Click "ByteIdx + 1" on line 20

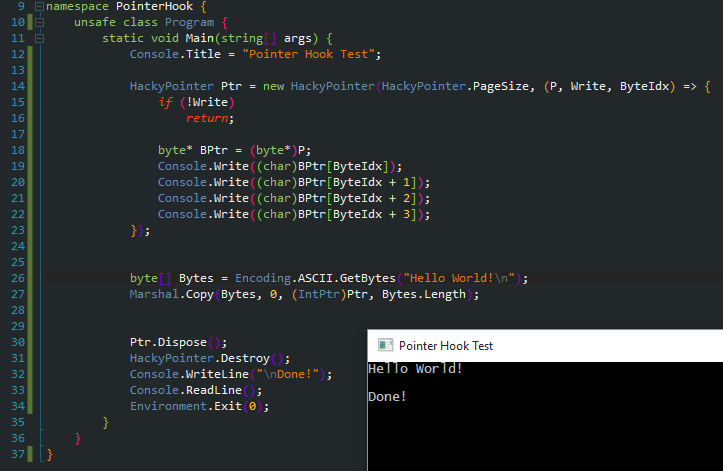pos(374,182)
